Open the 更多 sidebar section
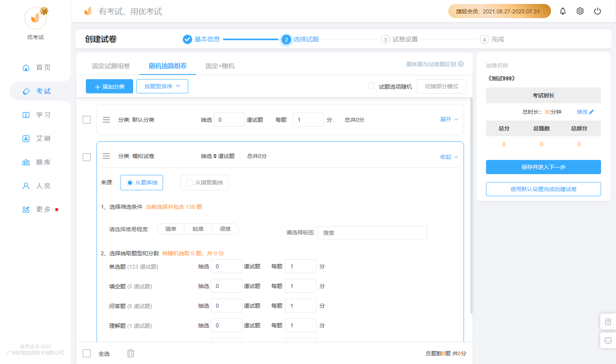616x364 pixels. click(36, 209)
